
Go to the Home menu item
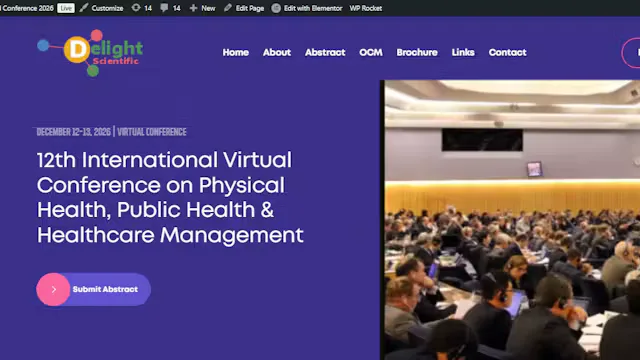(236, 53)
